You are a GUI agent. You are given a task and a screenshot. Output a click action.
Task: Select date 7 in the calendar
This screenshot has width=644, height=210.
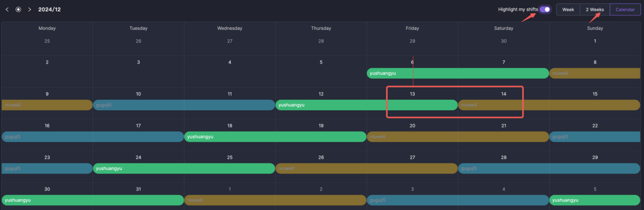point(504,63)
